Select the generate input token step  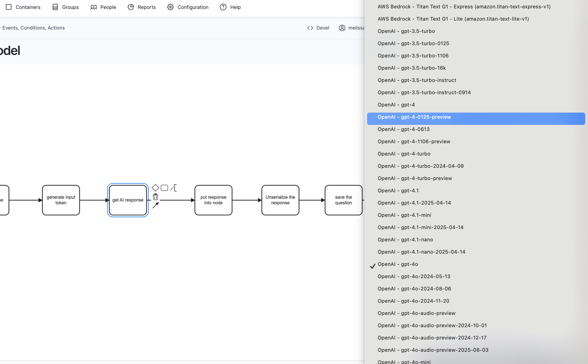[61, 200]
